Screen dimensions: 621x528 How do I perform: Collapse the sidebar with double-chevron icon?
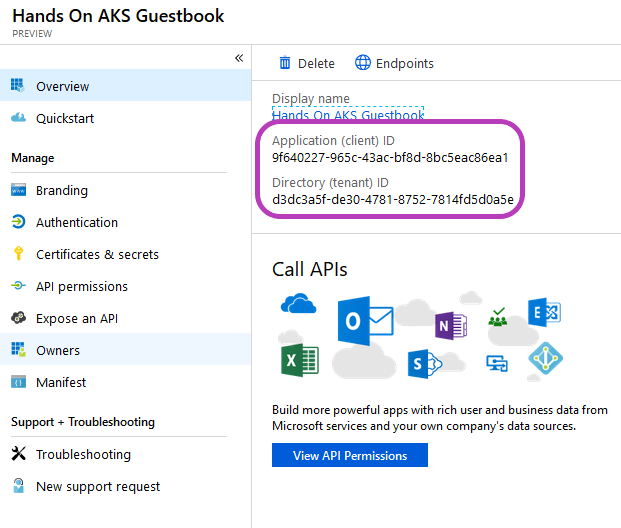click(x=239, y=58)
